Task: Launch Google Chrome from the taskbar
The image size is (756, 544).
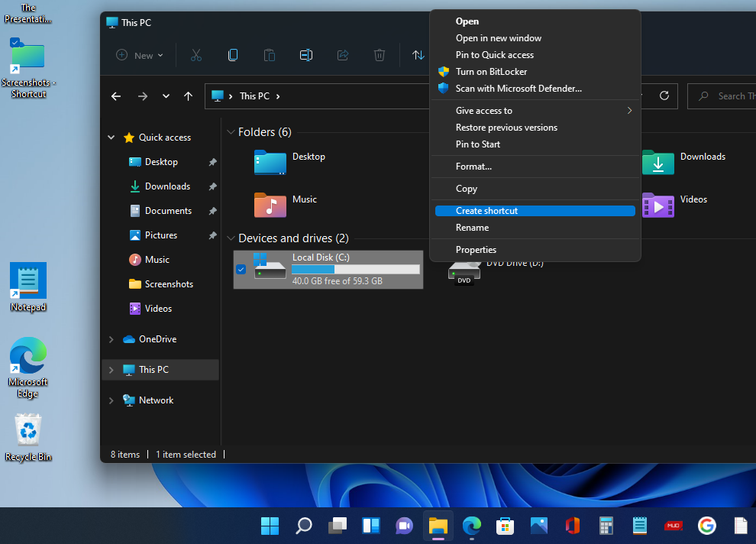Action: [x=706, y=526]
